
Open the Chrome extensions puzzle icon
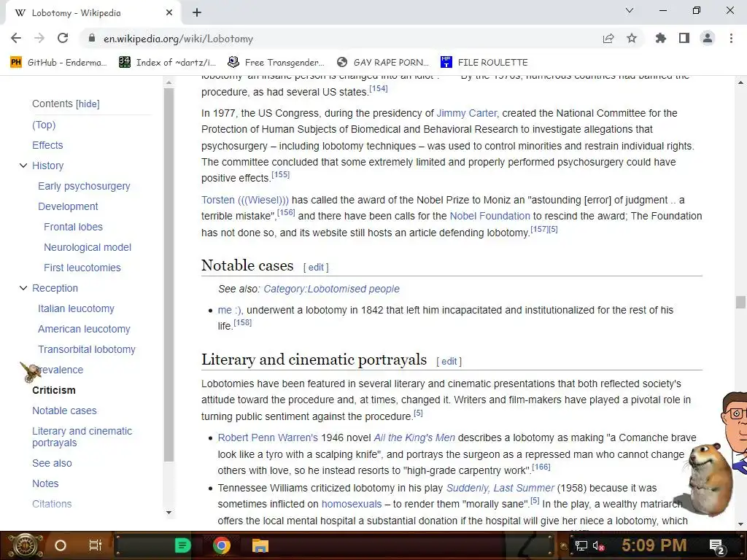(x=661, y=39)
